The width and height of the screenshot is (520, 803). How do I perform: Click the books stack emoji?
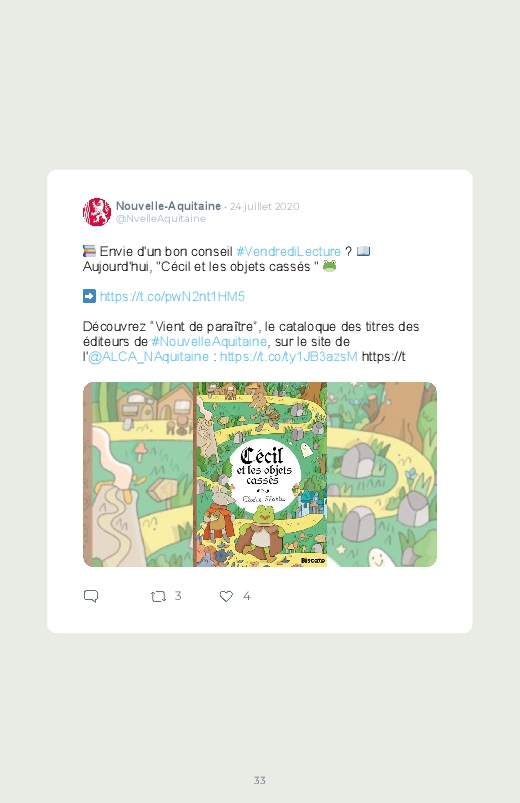click(x=89, y=251)
